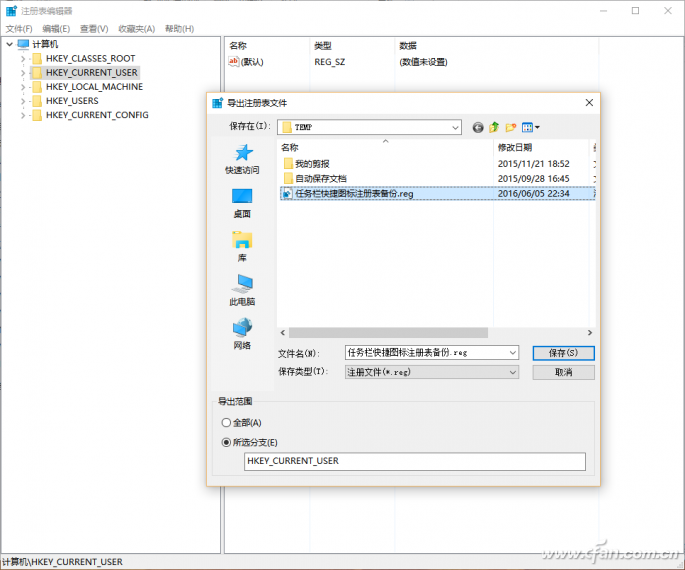Click the 2016/06/05 22:34 date cell

coord(533,193)
